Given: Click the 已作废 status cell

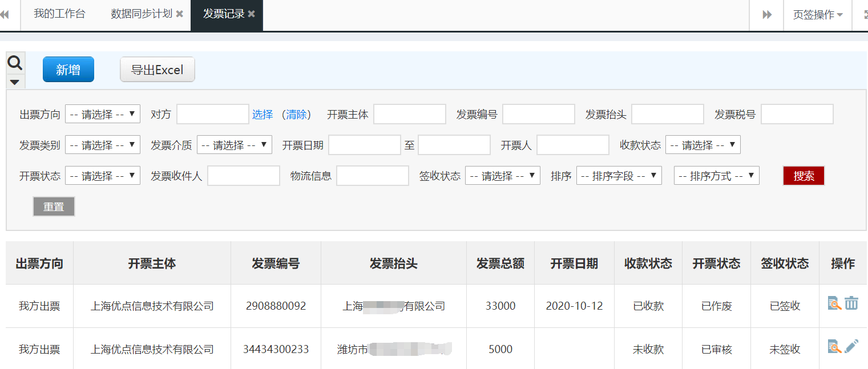Looking at the screenshot, I should [717, 306].
